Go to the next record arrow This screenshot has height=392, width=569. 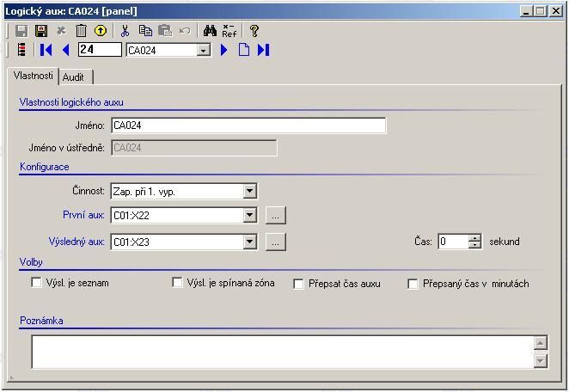click(x=224, y=50)
